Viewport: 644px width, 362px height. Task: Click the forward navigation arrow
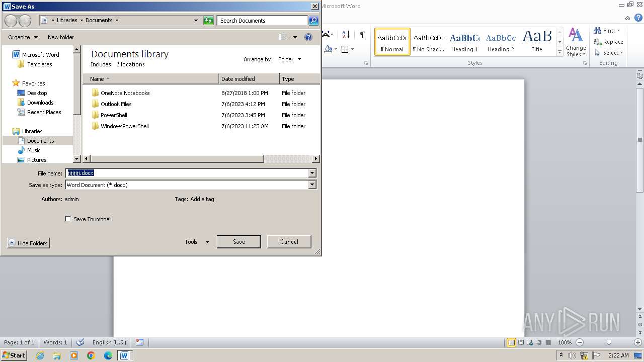coord(25,21)
